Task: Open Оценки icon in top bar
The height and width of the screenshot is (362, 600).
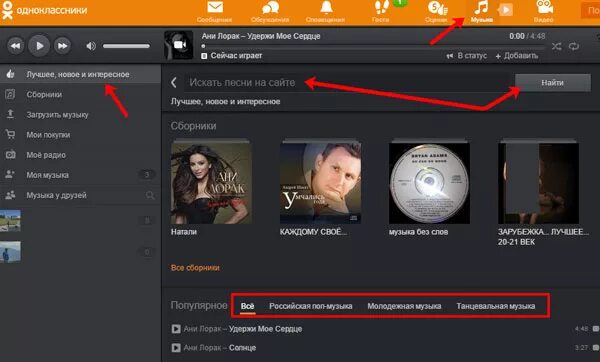Action: coord(437,8)
